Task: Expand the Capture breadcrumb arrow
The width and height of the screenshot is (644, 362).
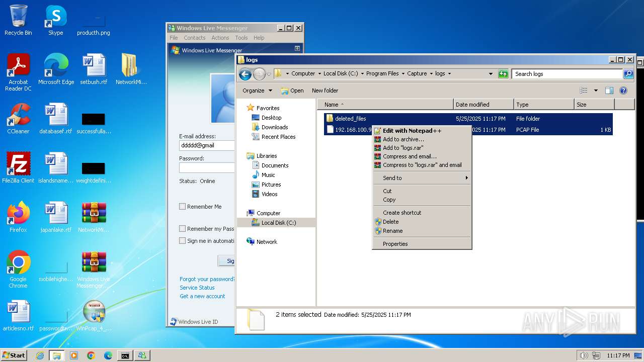Action: click(x=431, y=73)
